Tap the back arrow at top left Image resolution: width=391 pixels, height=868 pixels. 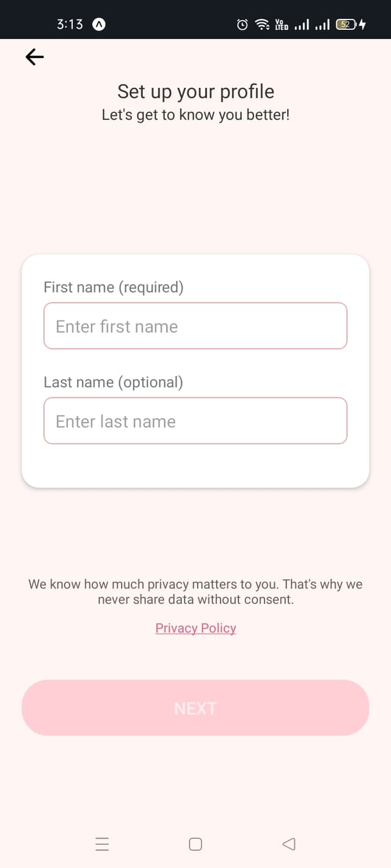[x=34, y=57]
